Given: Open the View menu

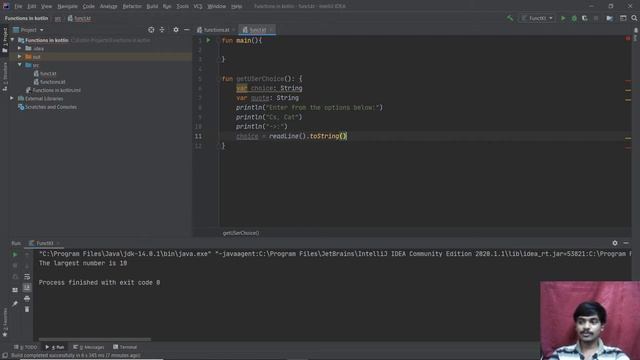Looking at the screenshot, I should coord(47,6).
